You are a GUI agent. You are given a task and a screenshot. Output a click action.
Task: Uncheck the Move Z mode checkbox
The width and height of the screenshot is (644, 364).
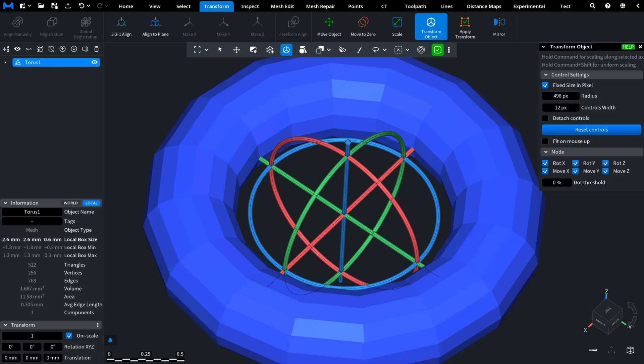[605, 171]
